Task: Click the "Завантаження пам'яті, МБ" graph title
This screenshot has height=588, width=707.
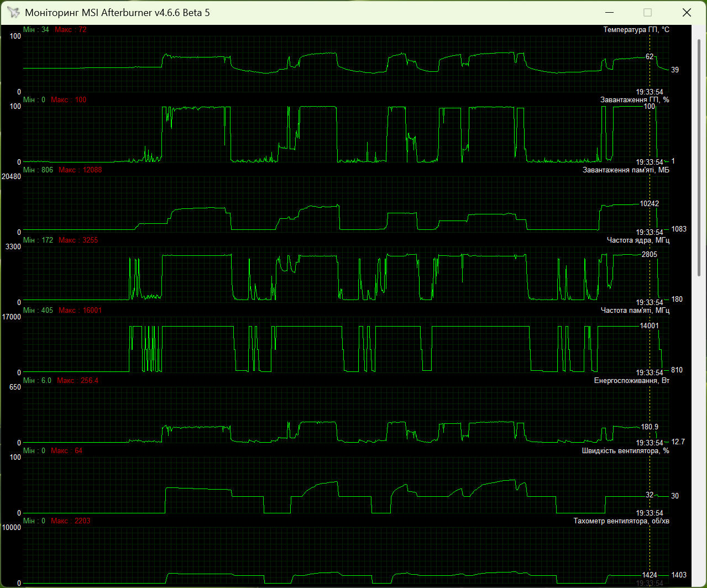Action: click(x=626, y=170)
